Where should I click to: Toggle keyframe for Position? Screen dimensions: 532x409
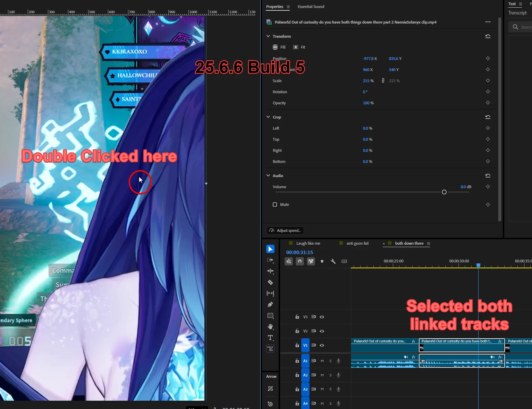click(x=488, y=58)
